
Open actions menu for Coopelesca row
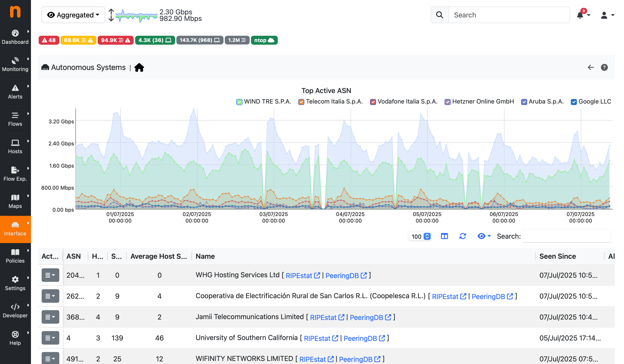(x=50, y=296)
